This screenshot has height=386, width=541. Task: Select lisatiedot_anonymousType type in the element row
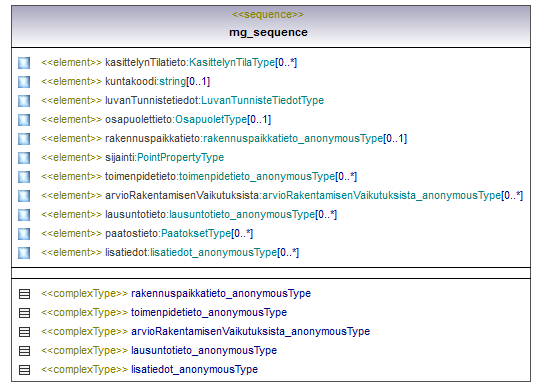pyautogui.click(x=214, y=252)
